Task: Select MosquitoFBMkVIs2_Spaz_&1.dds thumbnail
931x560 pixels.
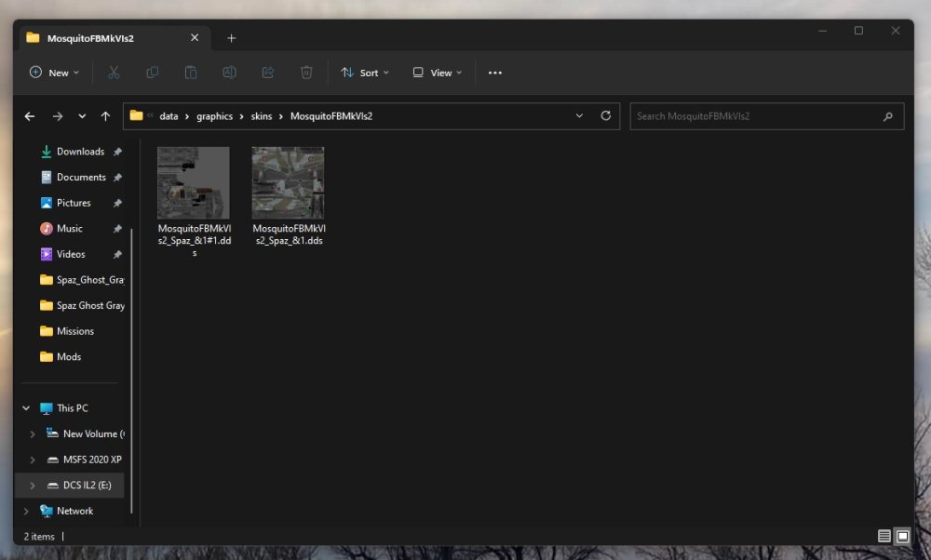Action: pyautogui.click(x=288, y=183)
